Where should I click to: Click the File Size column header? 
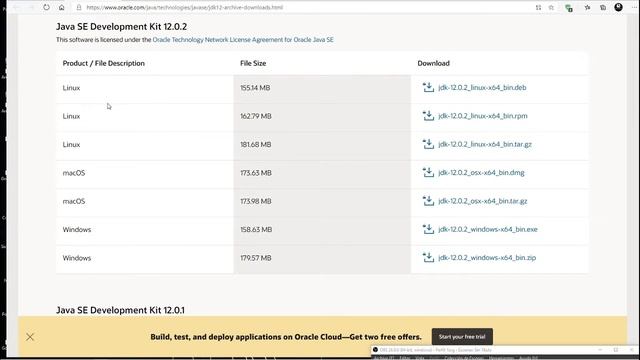pyautogui.click(x=253, y=63)
